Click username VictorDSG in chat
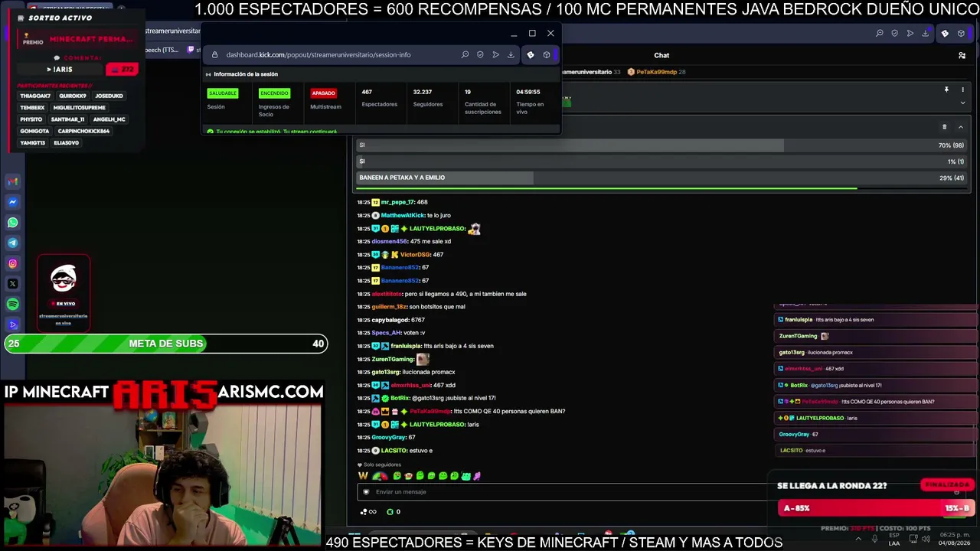980x551 pixels. coord(416,255)
